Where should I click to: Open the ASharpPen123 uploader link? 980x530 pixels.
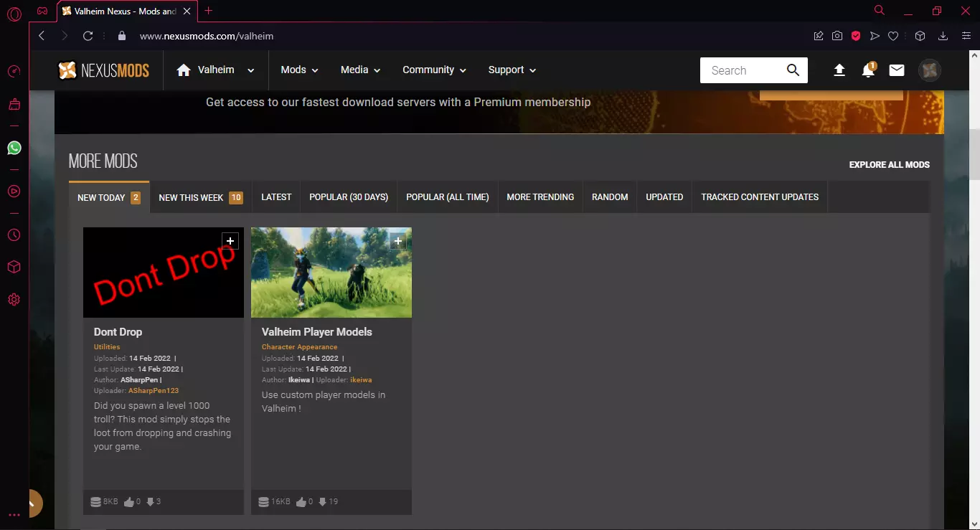[x=154, y=391]
